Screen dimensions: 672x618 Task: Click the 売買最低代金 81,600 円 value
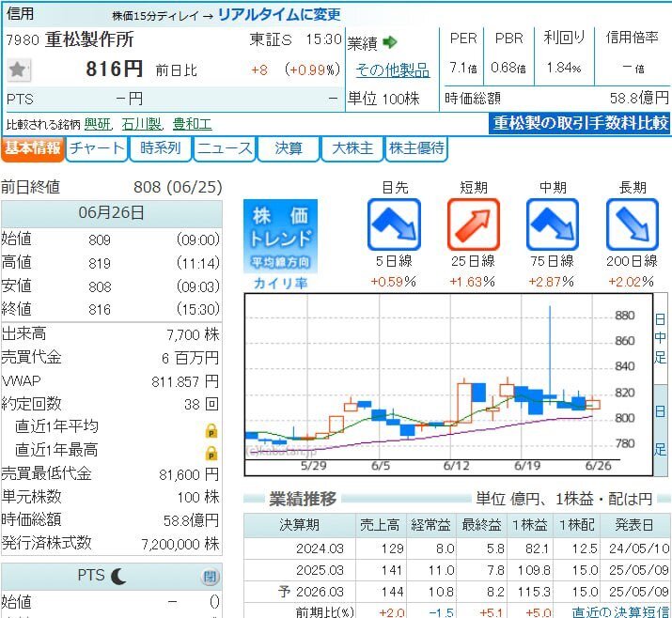click(x=189, y=474)
